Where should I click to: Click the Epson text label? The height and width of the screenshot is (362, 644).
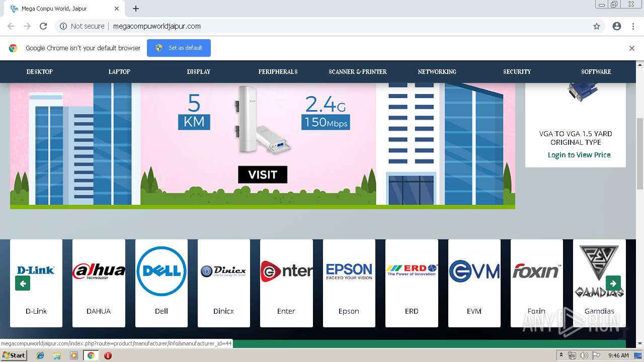click(x=349, y=311)
